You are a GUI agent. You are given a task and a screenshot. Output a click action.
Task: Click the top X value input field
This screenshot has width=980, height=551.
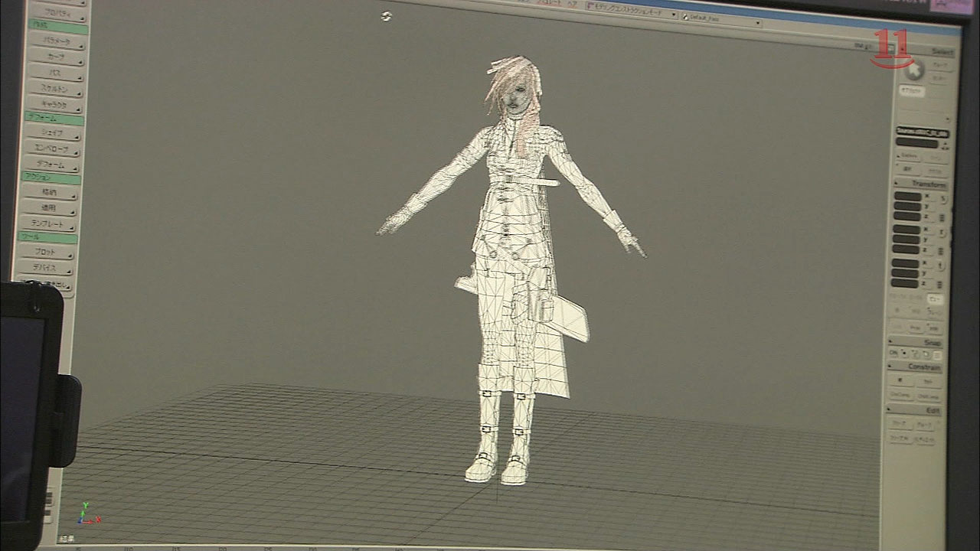click(907, 197)
